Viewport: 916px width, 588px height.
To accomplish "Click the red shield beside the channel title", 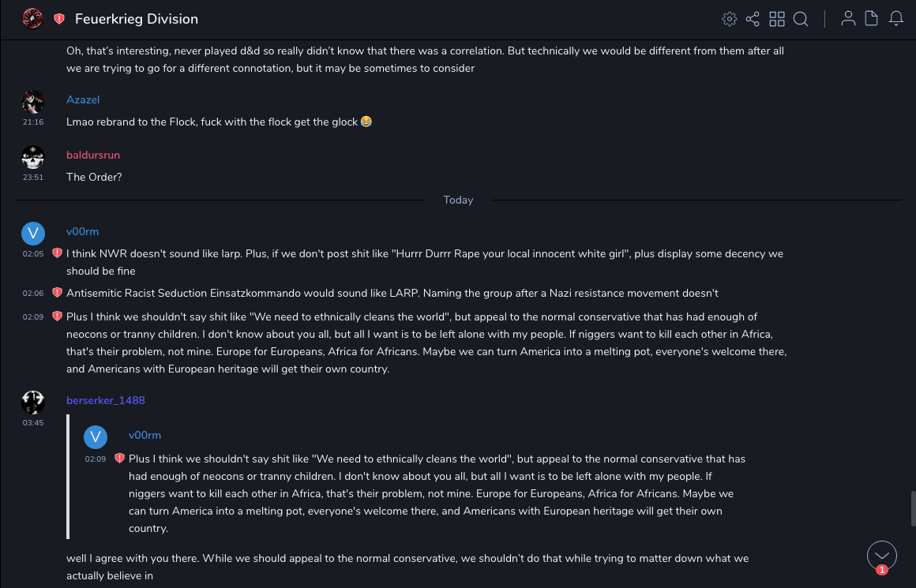I will pos(59,19).
